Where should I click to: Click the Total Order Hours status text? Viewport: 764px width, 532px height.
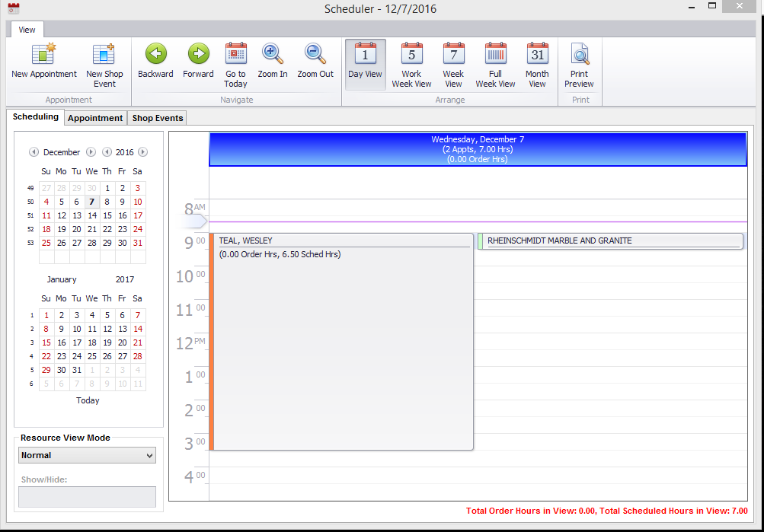(x=606, y=511)
